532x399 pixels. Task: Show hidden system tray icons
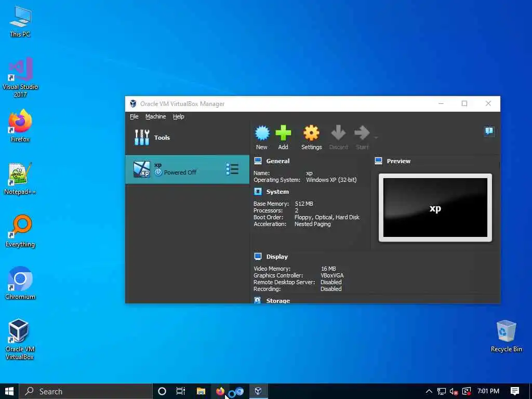tap(429, 391)
